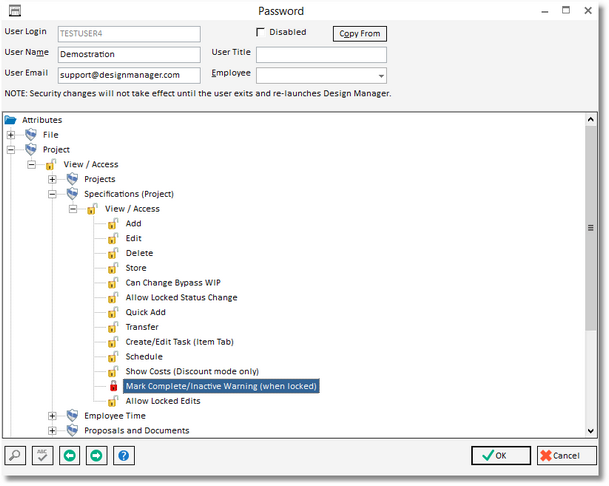Toggle the lock for Create/Edit Task (Item Tab)
609x486 pixels.
tap(113, 341)
